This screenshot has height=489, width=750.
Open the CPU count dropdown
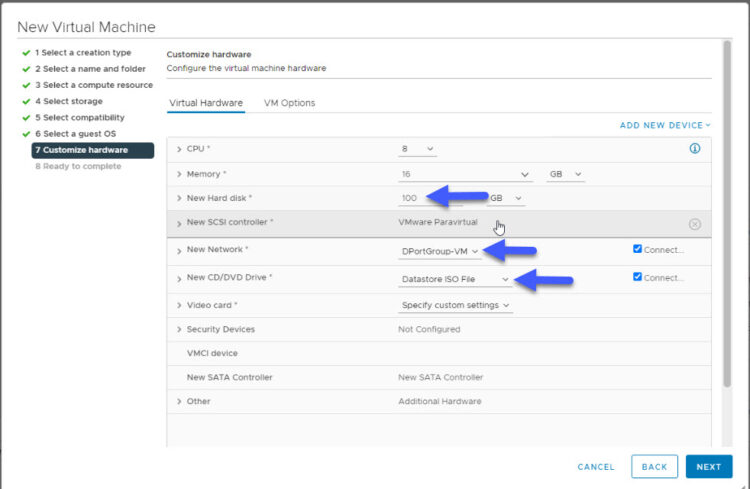(417, 149)
